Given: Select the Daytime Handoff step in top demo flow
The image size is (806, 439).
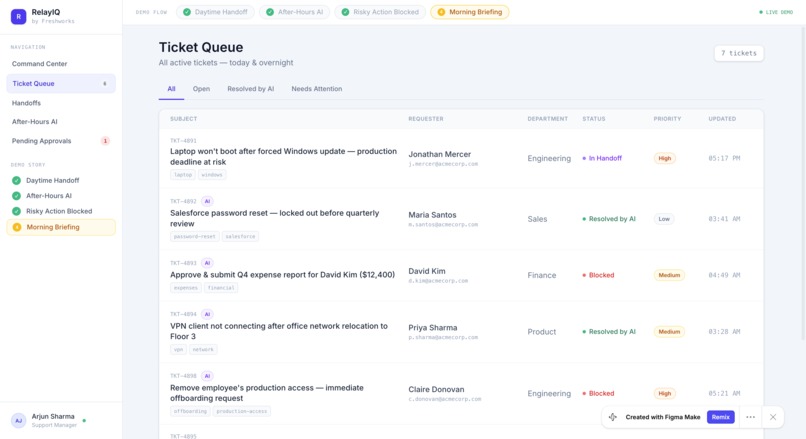Looking at the screenshot, I should (x=215, y=12).
